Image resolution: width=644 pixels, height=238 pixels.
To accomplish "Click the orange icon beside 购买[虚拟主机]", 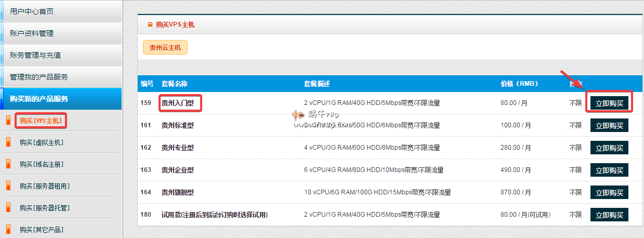I will pos(8,142).
